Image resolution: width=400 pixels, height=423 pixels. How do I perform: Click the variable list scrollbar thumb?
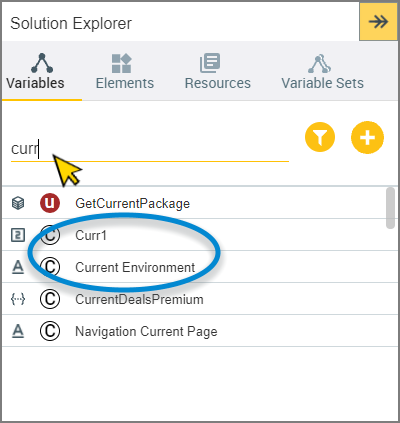390,208
